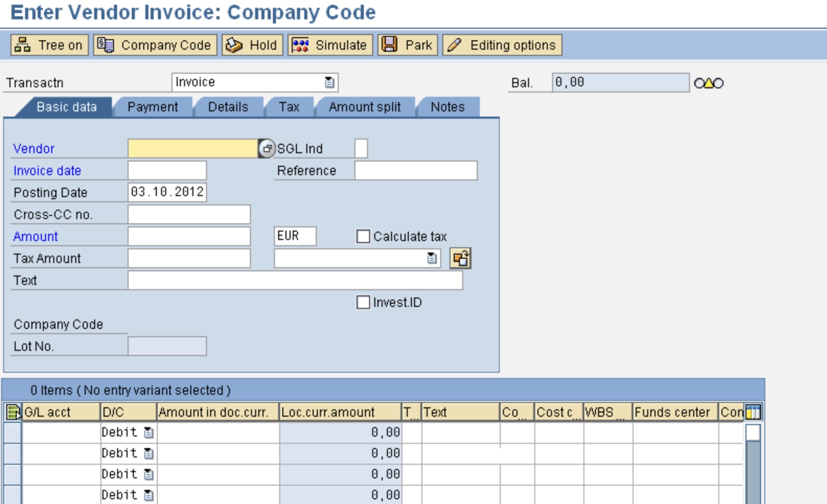The height and width of the screenshot is (504, 827).
Task: Open the Details tab
Action: pyautogui.click(x=228, y=107)
